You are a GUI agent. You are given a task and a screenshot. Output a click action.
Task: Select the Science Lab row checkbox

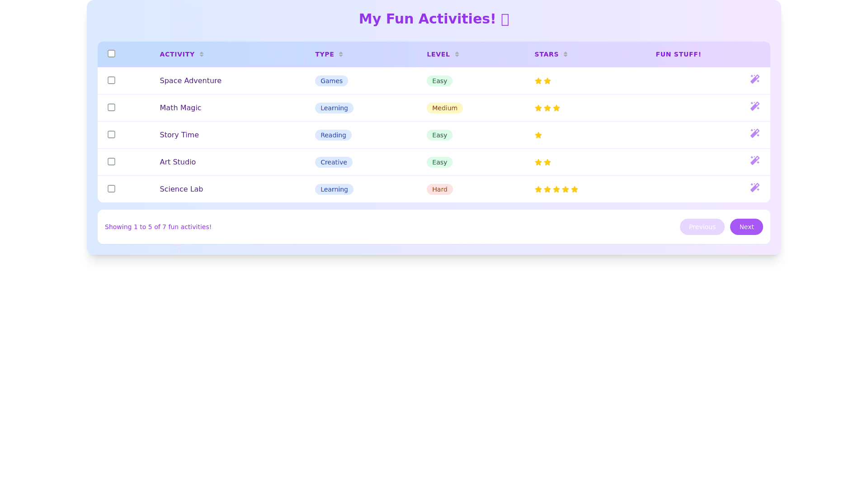pyautogui.click(x=111, y=189)
